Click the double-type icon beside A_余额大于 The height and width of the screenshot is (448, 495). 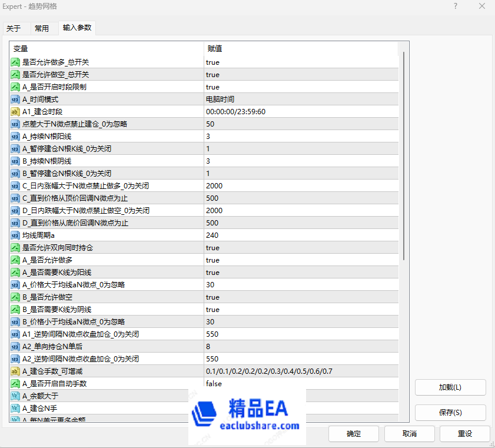coord(15,396)
